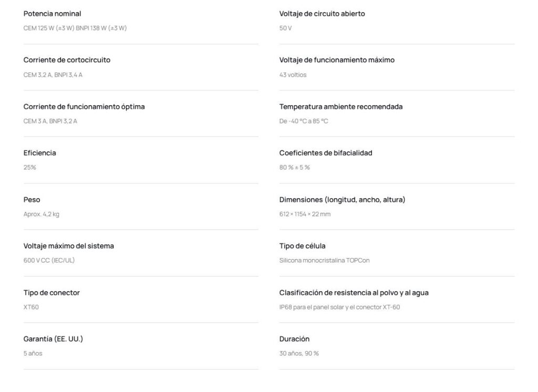Image resolution: width=538 pixels, height=392 pixels.
Task: Click the Voltaje de circuito abierto label
Action: pyautogui.click(x=322, y=14)
